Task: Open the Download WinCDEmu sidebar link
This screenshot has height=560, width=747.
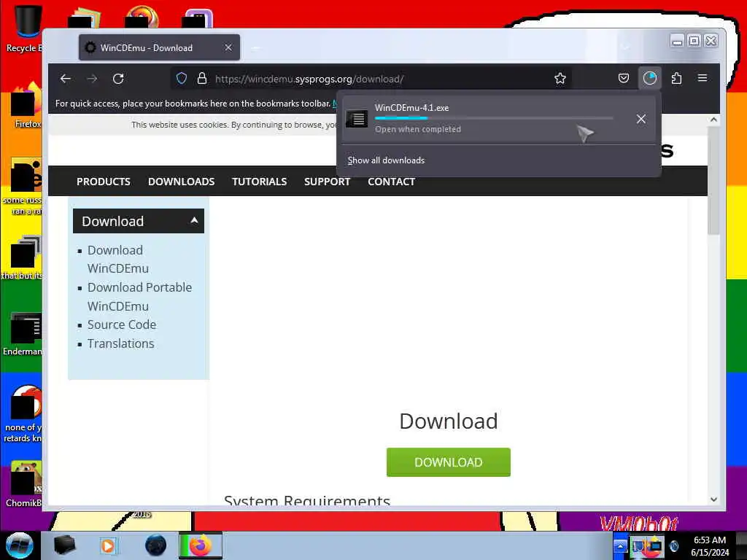Action: tap(118, 259)
